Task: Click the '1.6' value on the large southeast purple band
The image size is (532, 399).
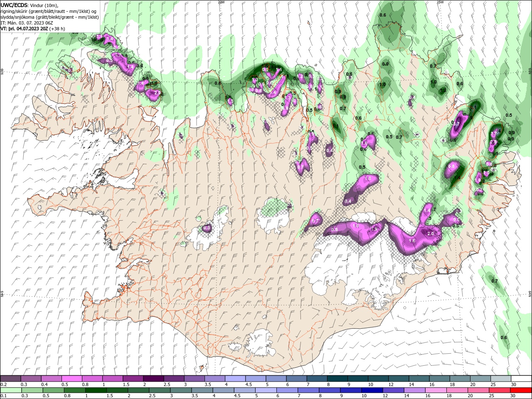Action: (412, 241)
